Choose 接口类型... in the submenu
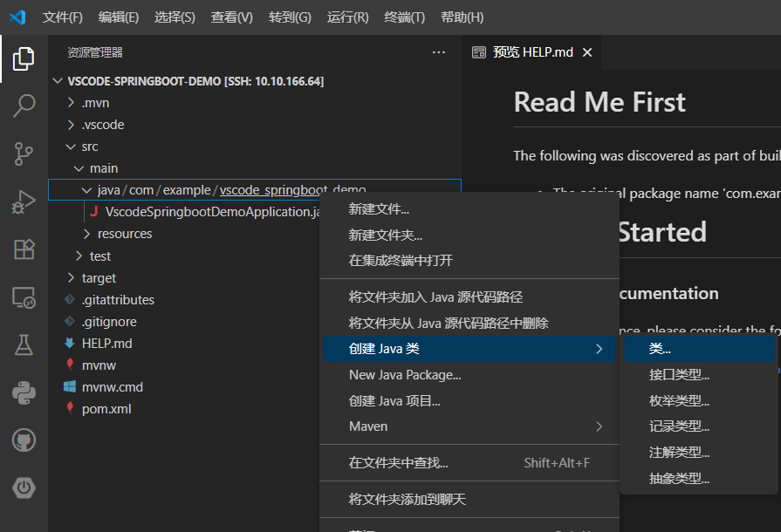Image resolution: width=781 pixels, height=532 pixels. point(699,375)
